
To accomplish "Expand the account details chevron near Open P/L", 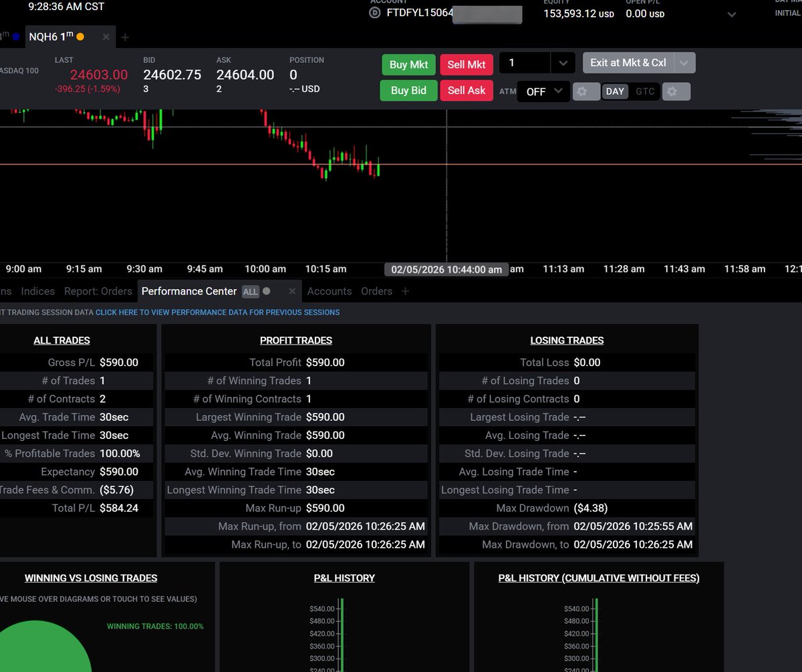I will [x=732, y=14].
